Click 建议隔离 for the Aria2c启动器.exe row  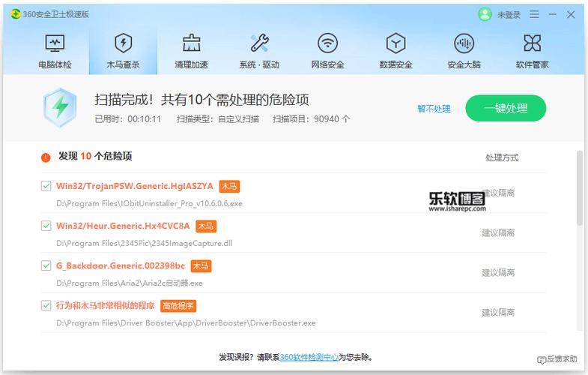498,272
